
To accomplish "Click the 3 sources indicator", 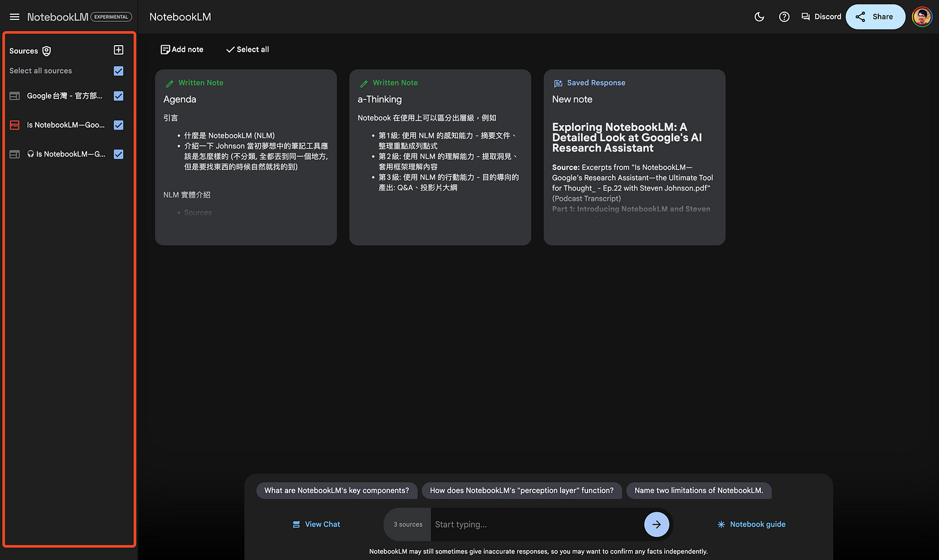I will tap(408, 525).
